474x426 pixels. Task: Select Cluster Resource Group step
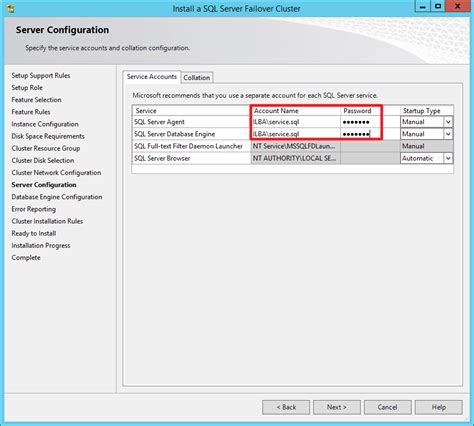(46, 148)
